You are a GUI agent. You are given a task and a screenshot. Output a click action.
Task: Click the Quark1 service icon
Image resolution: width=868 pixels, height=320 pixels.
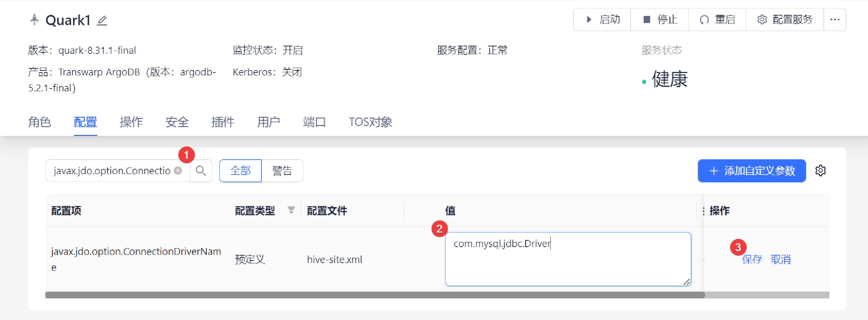pos(34,19)
